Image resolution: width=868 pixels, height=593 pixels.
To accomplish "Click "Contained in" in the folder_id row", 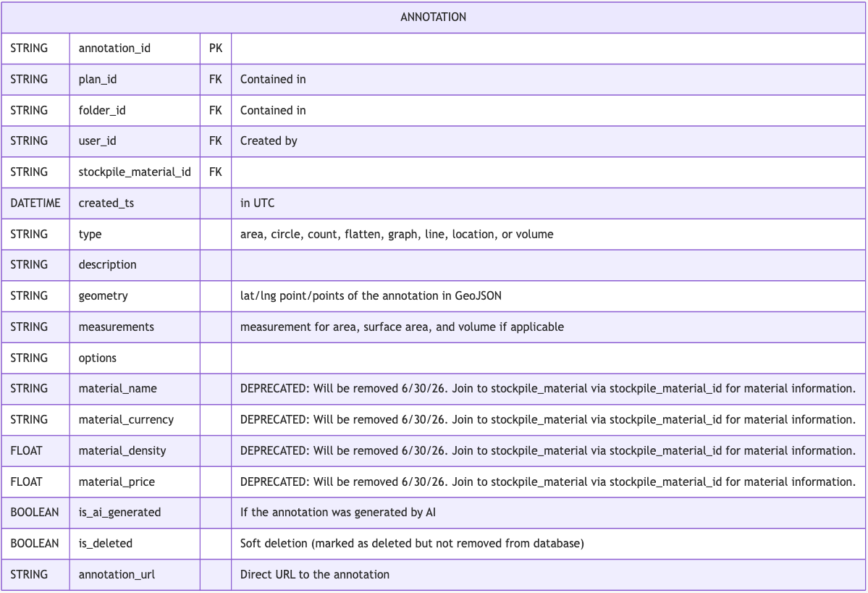I will point(273,110).
